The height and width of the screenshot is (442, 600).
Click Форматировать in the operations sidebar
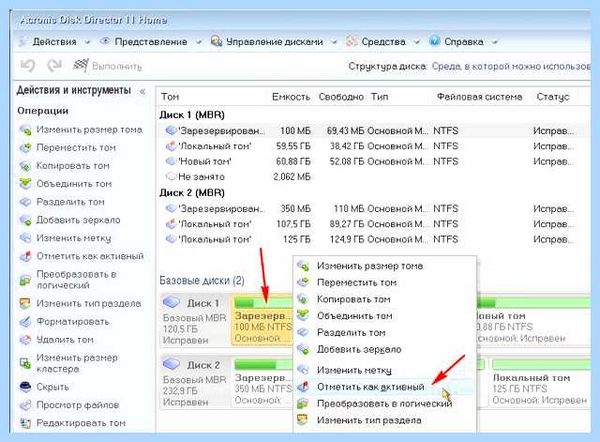pos(73,322)
